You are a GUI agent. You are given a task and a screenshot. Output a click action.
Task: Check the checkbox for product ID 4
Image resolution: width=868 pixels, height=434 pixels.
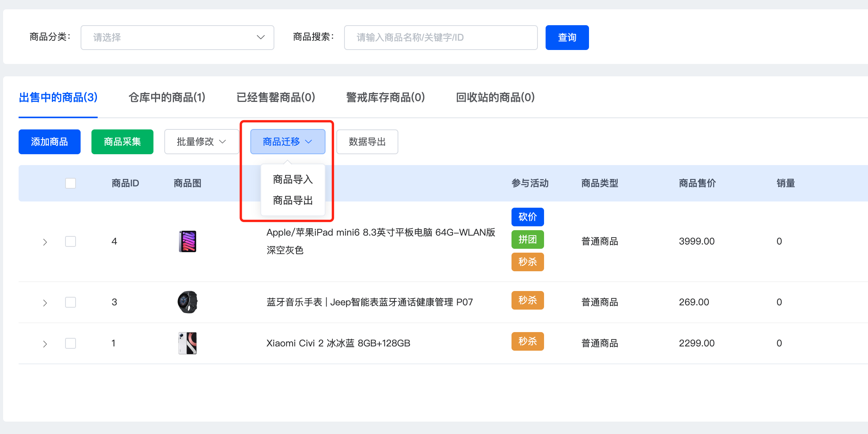71,241
